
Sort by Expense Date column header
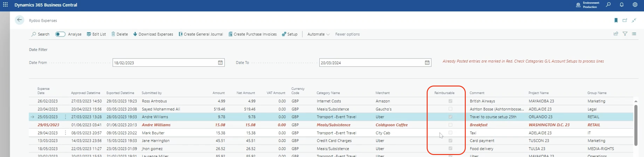[43, 91]
